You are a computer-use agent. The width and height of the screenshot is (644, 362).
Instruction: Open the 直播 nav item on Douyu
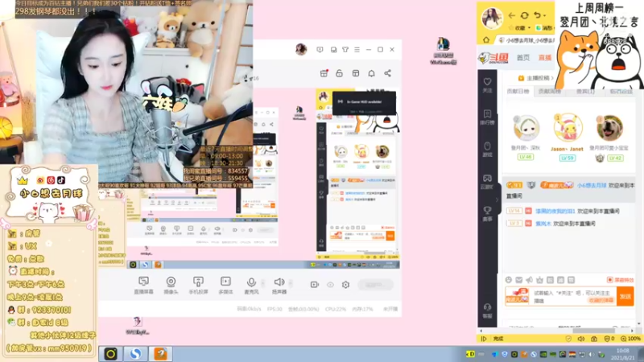click(545, 57)
